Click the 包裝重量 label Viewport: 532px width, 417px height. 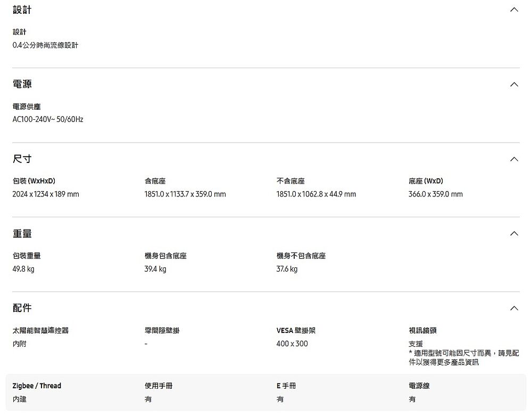point(27,256)
